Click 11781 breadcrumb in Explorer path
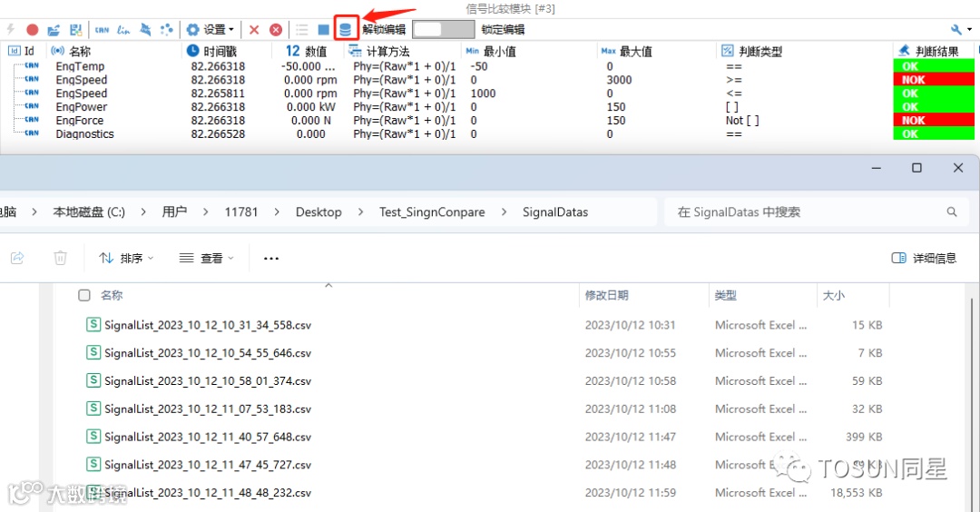 [241, 212]
